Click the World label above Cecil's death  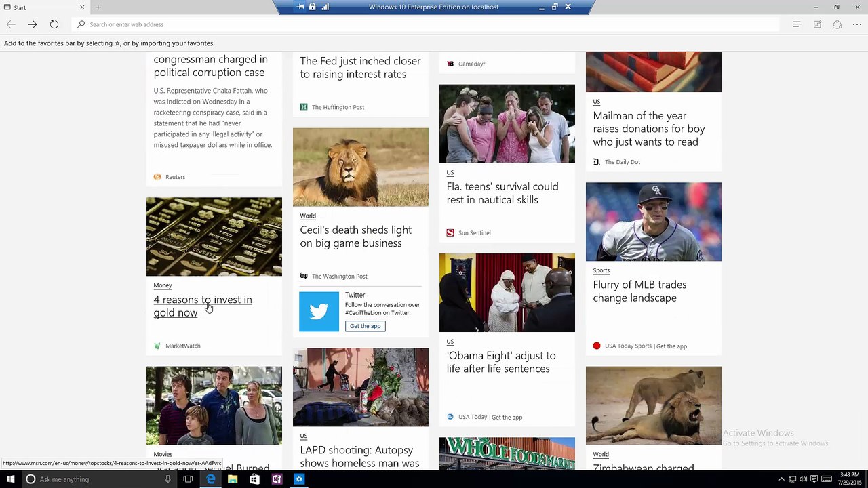click(x=308, y=216)
